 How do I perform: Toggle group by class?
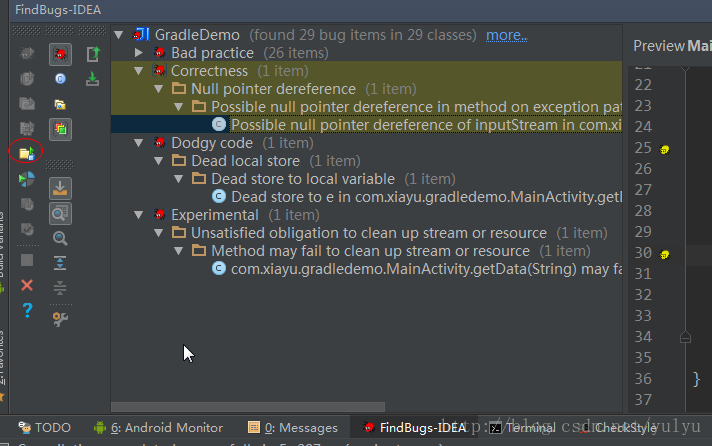pos(60,79)
